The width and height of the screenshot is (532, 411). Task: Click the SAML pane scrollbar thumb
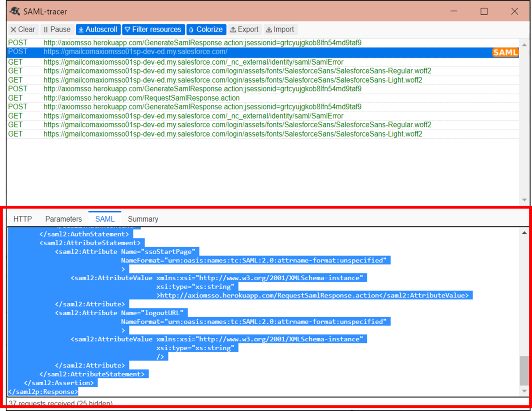point(524,370)
